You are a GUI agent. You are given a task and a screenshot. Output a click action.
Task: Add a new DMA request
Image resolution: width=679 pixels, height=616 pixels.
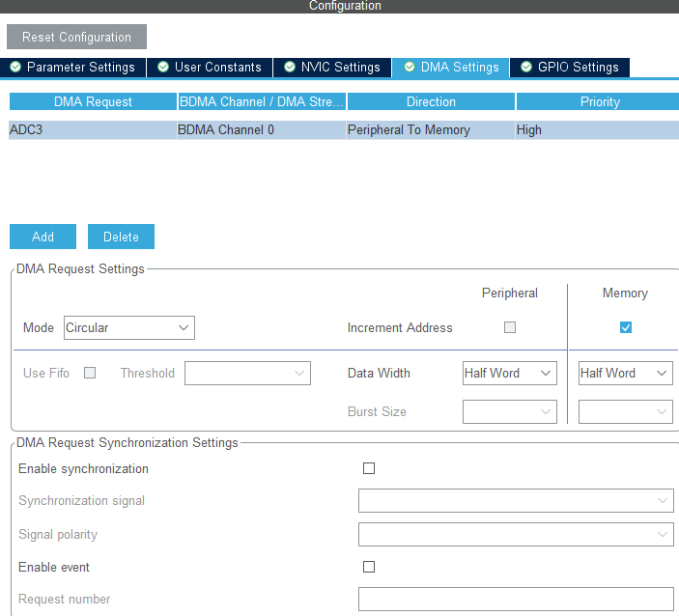click(x=42, y=237)
